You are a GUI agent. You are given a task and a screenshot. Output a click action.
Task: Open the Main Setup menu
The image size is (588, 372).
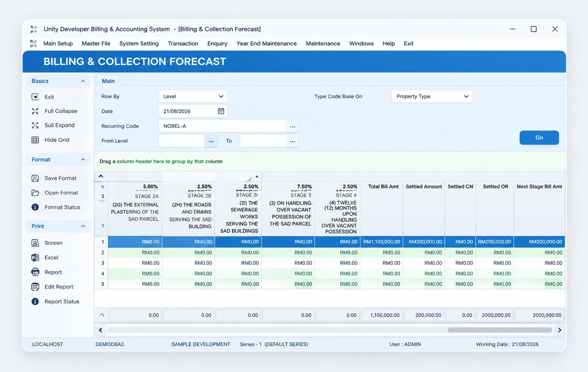(x=58, y=44)
